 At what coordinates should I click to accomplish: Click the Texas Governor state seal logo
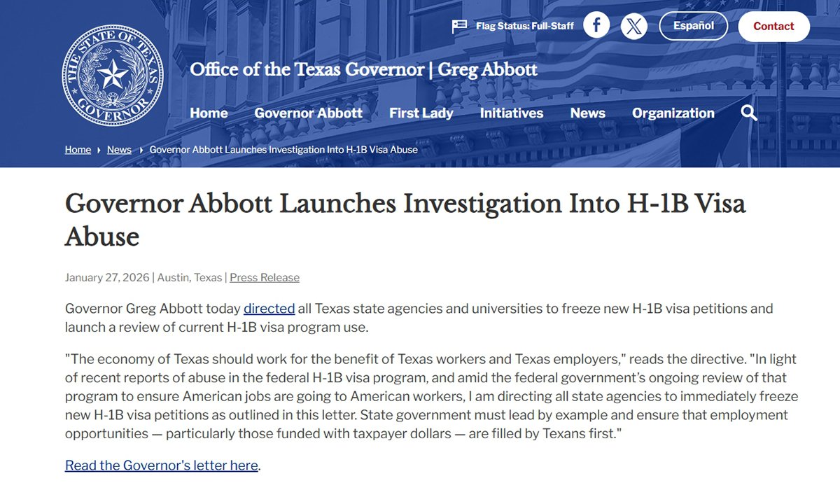pyautogui.click(x=113, y=76)
